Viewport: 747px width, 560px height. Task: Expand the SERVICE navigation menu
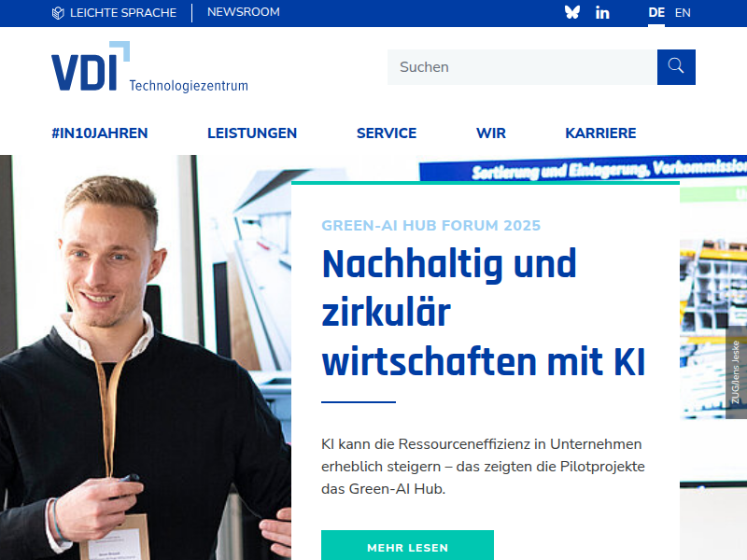coord(387,133)
